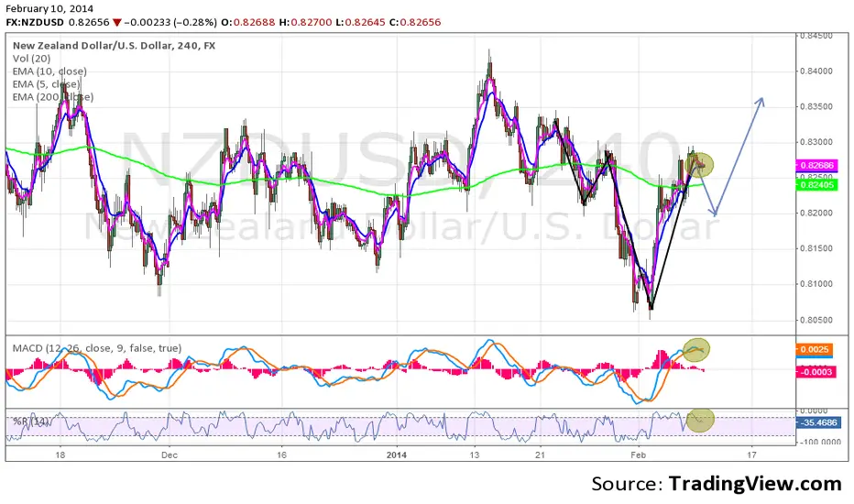
Task: Click the −0.00233 (−0.28%) change value
Action: (x=170, y=22)
